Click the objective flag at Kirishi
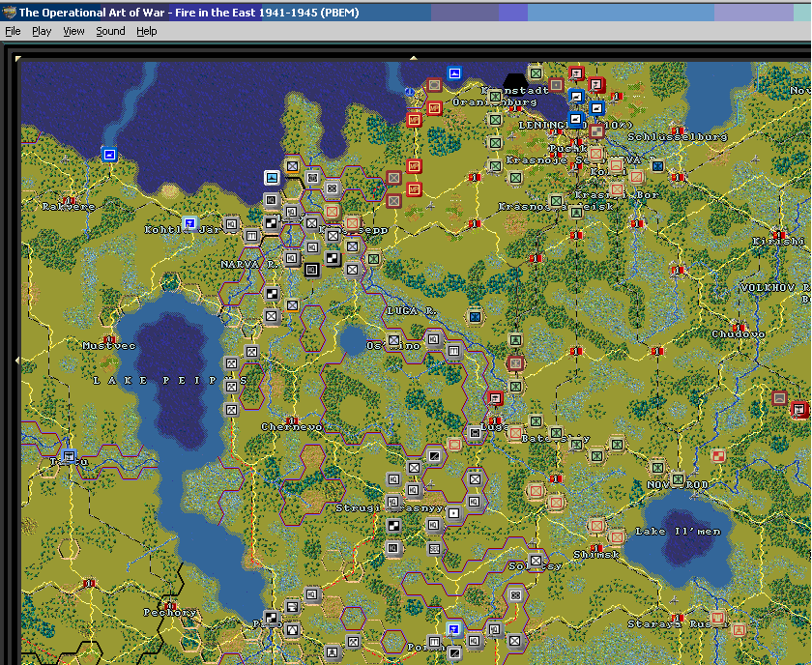The height and width of the screenshot is (665, 812). pos(778,235)
